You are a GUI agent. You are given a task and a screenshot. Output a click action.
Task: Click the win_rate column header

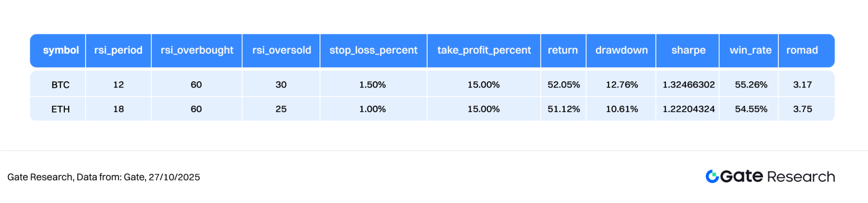[750, 50]
